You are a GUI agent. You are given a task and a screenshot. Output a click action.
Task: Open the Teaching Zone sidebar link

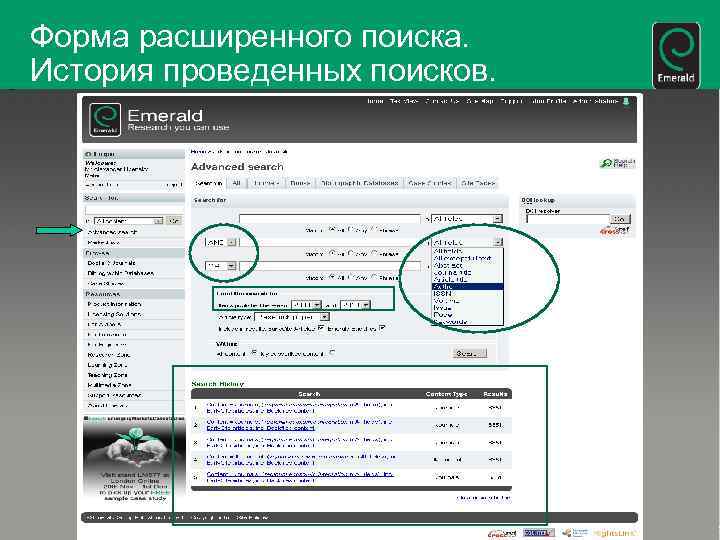click(107, 375)
